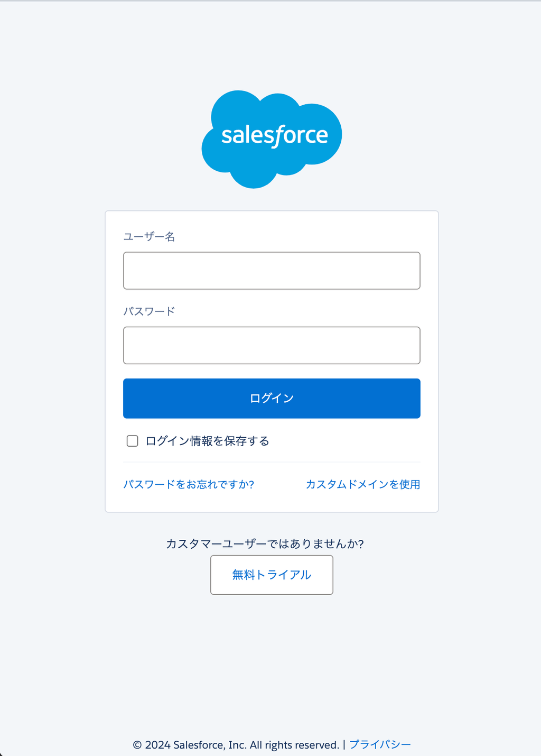
Task: Click the ログイン情報を保存する label text
Action: 207,441
